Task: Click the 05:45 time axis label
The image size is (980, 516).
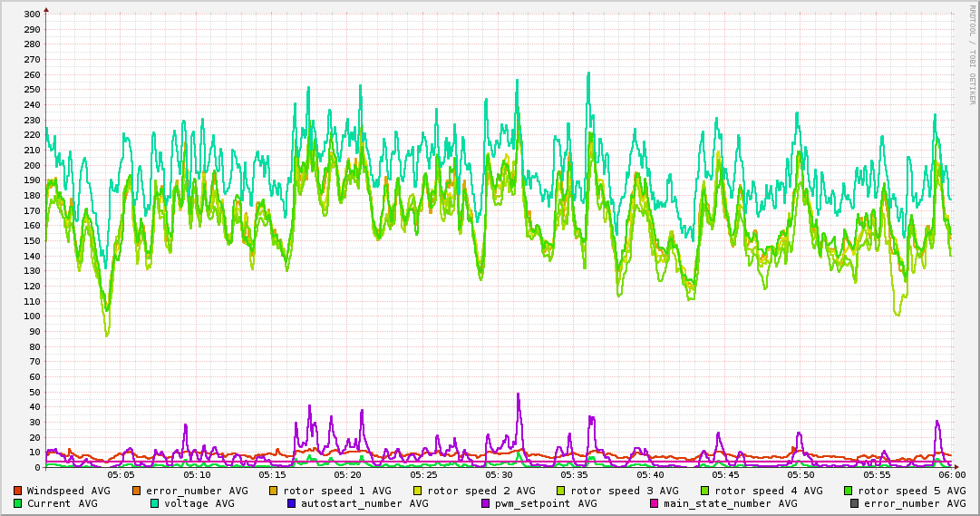Action: coord(725,475)
